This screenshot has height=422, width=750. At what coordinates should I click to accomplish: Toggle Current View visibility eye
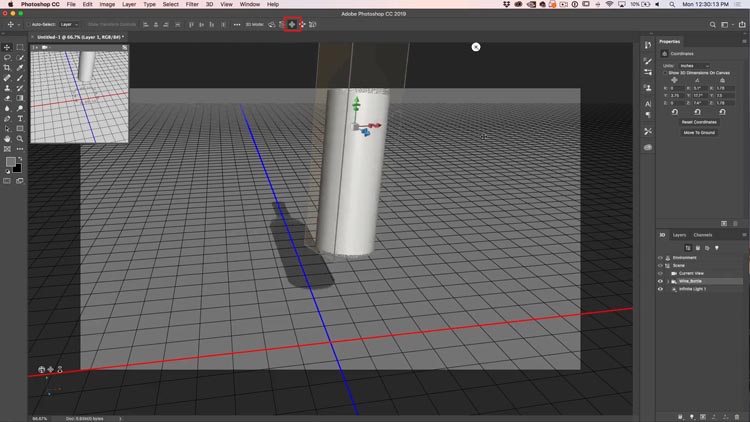660,273
